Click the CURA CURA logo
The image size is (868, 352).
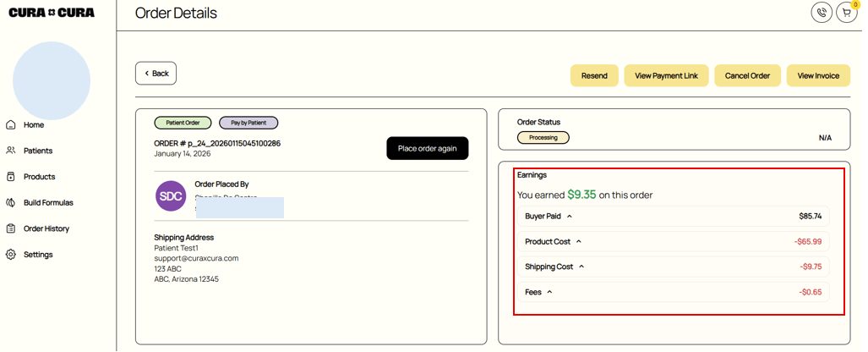pos(52,13)
